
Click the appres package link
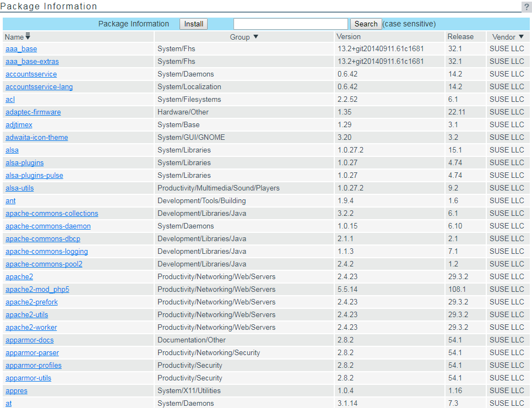17,391
